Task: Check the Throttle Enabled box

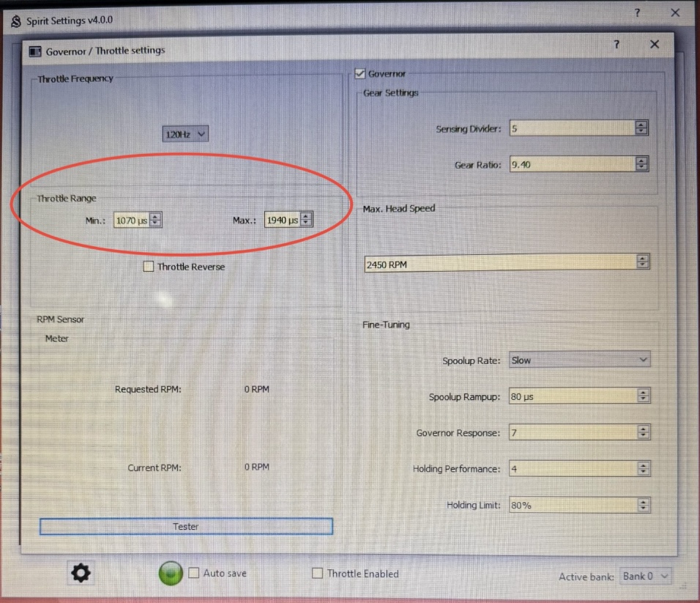Action: pos(317,573)
